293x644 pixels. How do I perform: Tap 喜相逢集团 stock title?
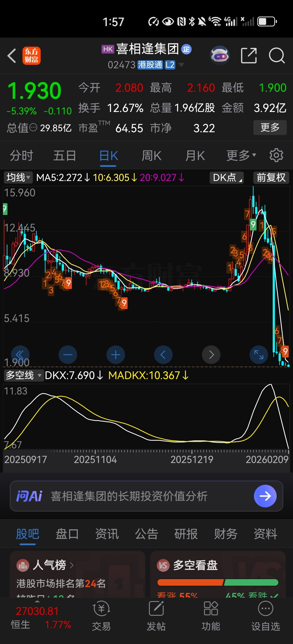[147, 49]
